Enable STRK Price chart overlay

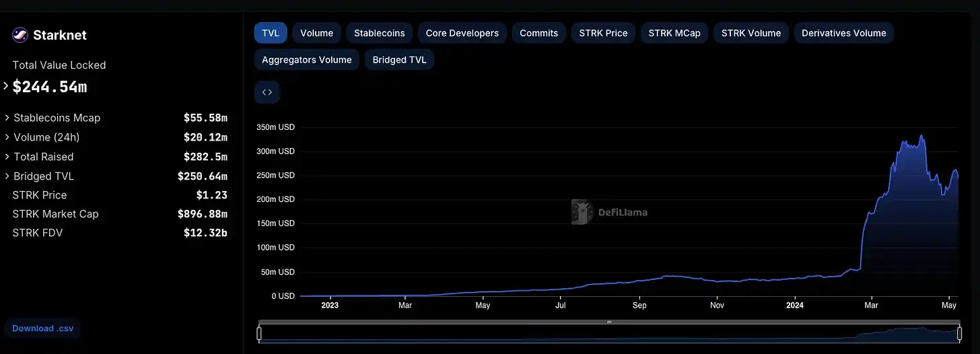pyautogui.click(x=603, y=33)
